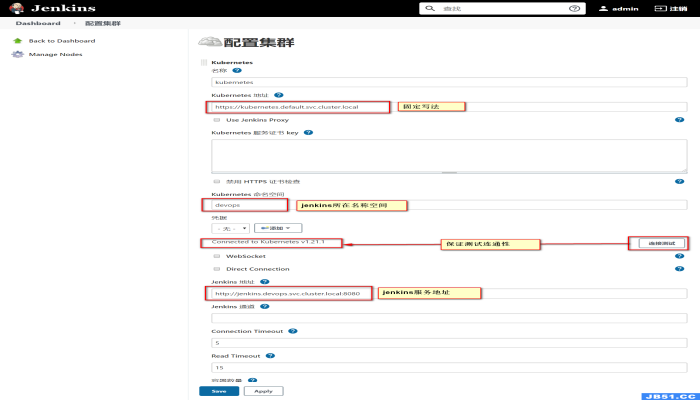Click the 配置集群 breadcrumb
This screenshot has width=700, height=400.
pyautogui.click(x=103, y=23)
